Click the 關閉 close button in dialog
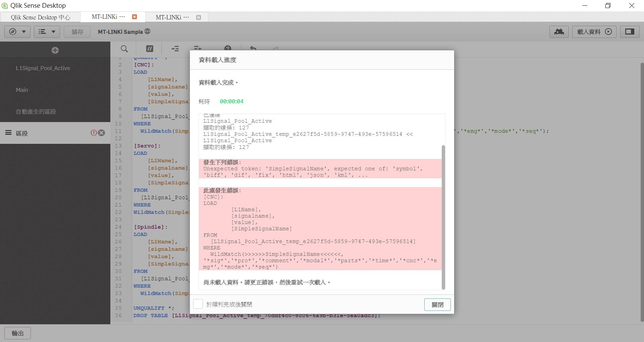 (x=437, y=304)
